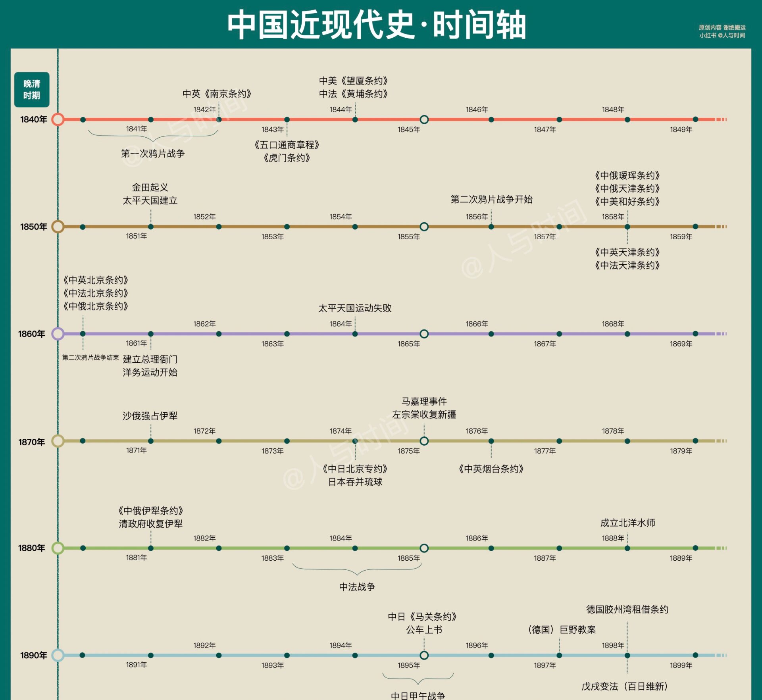Click the 1888年 dot on the timeline
Screen dimensions: 762x700
pos(627,548)
